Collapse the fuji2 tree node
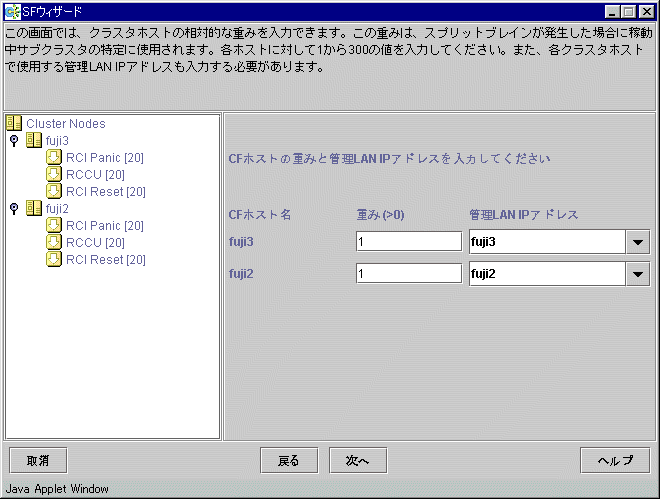This screenshot has width=660, height=499. [14, 209]
